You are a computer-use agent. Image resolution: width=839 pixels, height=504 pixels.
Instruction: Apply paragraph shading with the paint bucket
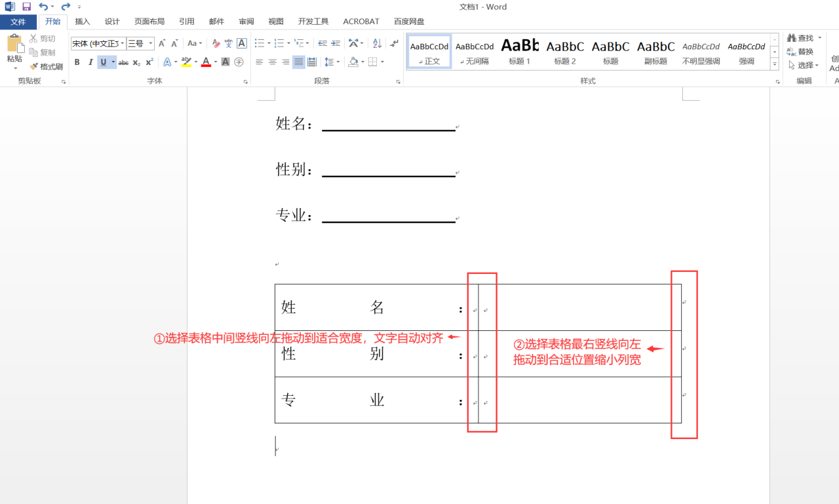pyautogui.click(x=353, y=62)
